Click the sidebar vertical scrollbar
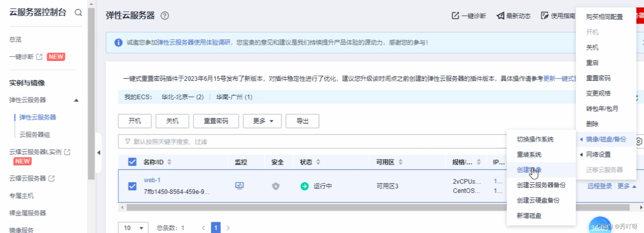 pos(91,94)
